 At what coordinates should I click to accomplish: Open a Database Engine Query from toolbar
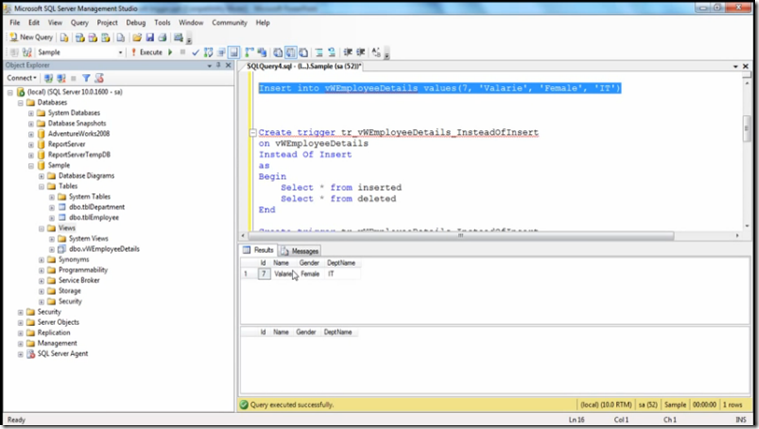coord(64,38)
